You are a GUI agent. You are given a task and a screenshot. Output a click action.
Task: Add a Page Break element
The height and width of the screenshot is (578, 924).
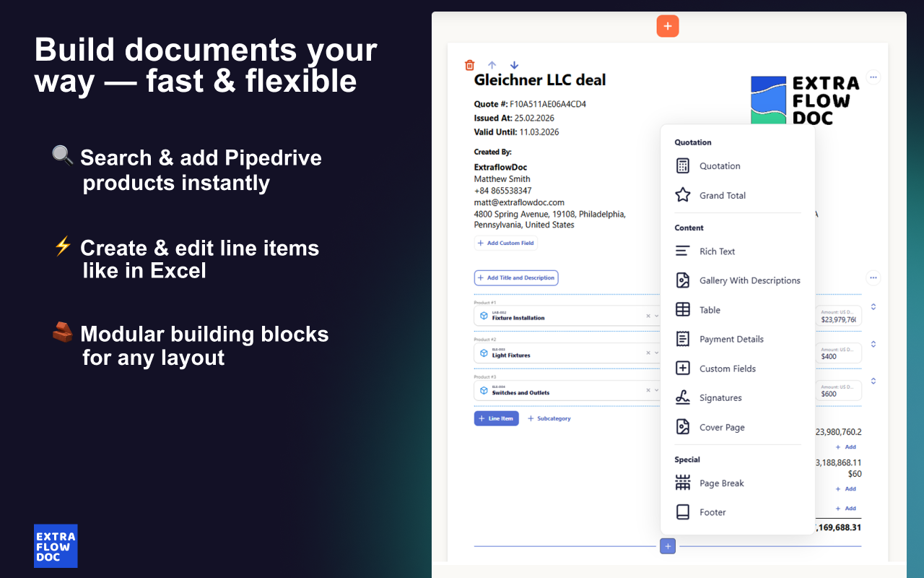tap(722, 483)
